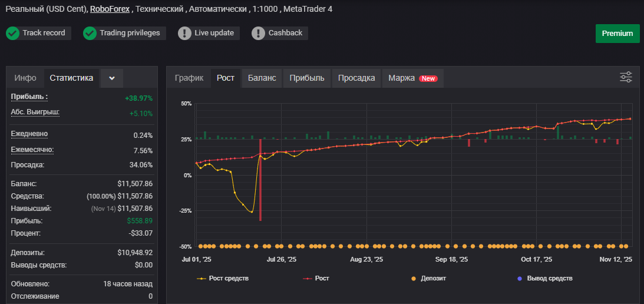Click the 7.56% monthly value
Image resolution: width=644 pixels, height=304 pixels.
coord(143,151)
